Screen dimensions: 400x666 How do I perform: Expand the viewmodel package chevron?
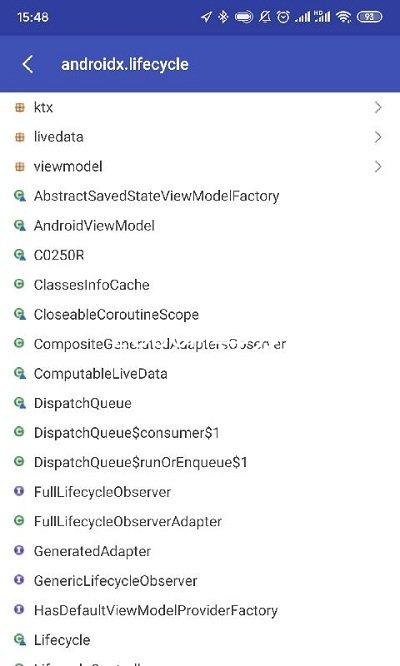378,167
